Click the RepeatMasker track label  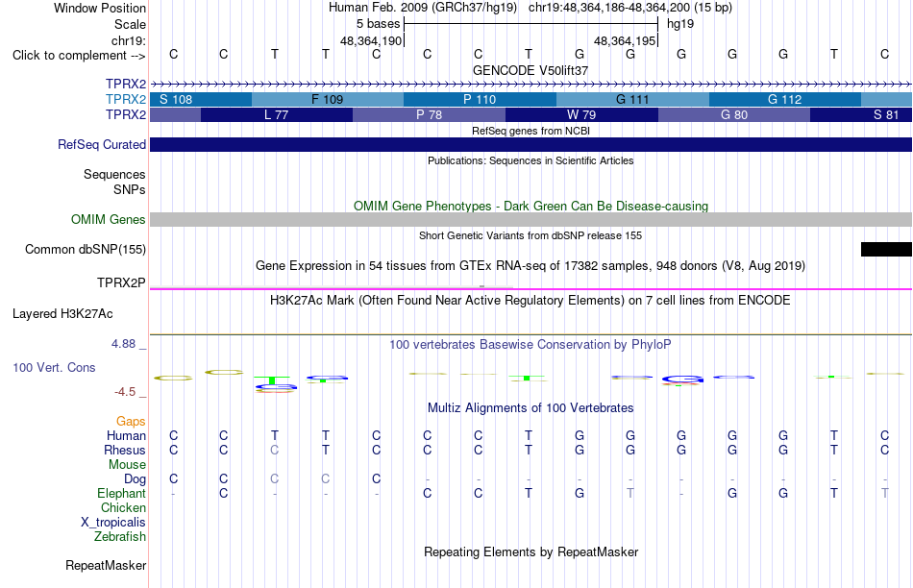click(106, 565)
